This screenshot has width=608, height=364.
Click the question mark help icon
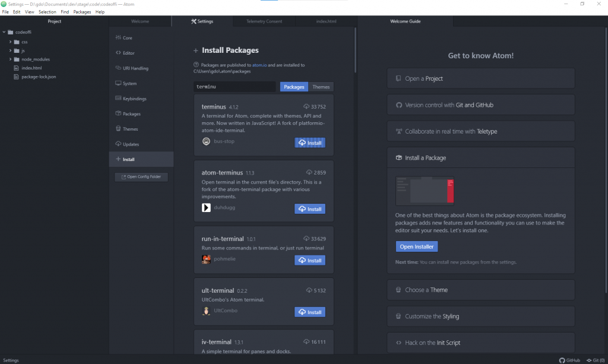point(196,65)
